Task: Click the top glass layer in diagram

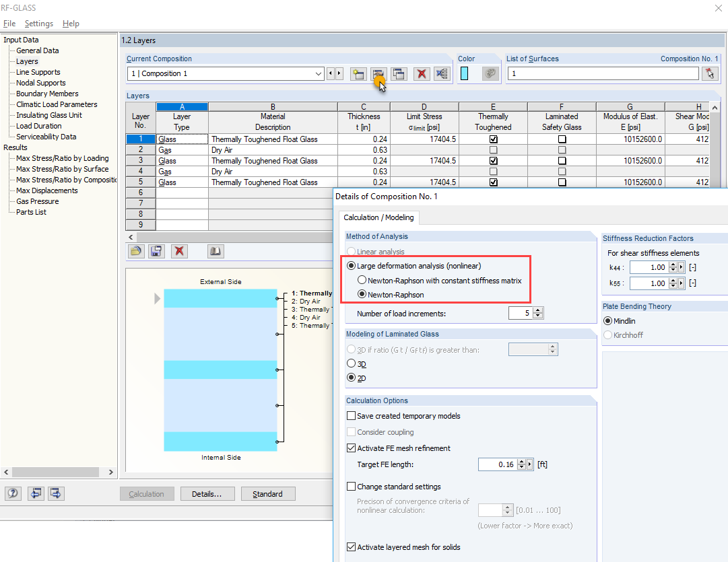Action: pos(220,298)
